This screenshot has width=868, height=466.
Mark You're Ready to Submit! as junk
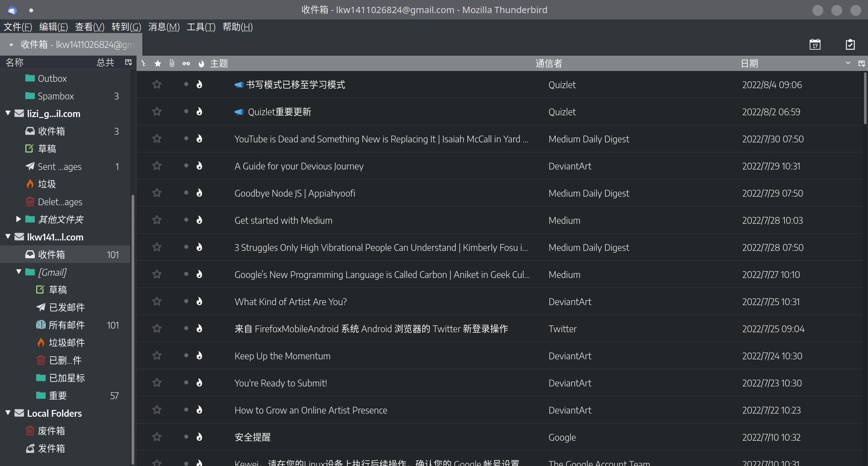199,383
